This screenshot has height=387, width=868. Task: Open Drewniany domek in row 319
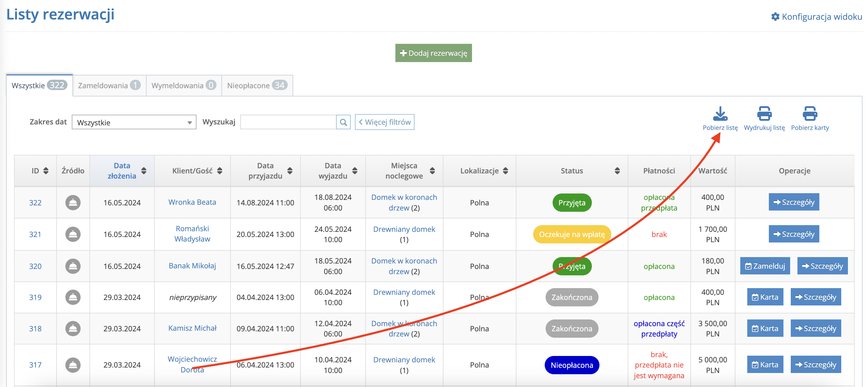(404, 292)
